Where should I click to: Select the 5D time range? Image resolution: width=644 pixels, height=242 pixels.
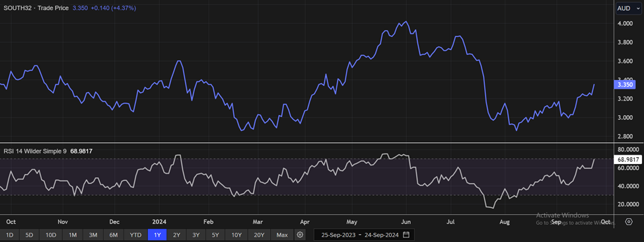[29, 235]
